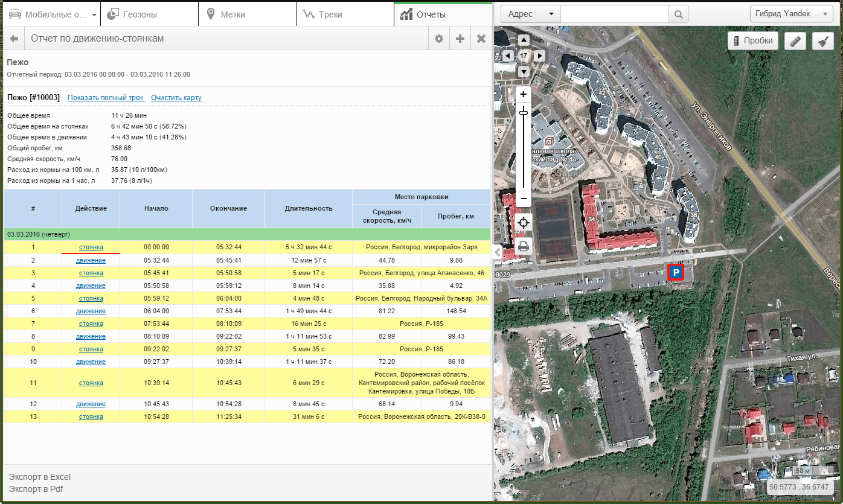843x504 pixels.
Task: Activate the ruler measurement tool on map
Action: [795, 41]
